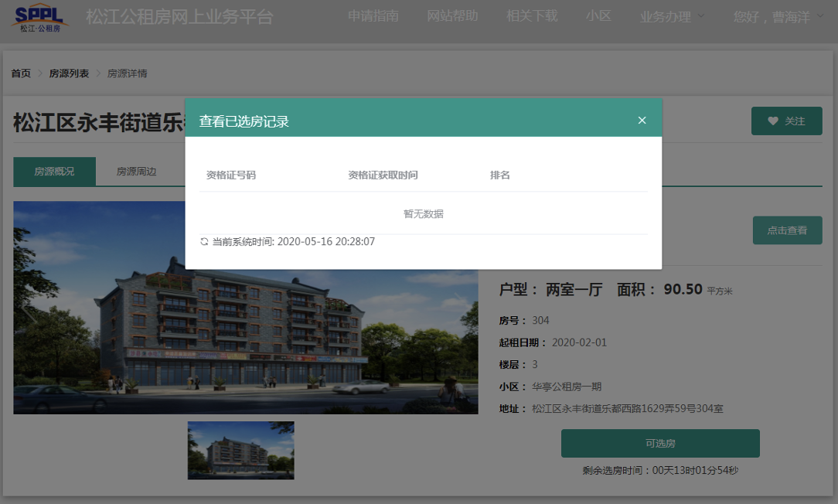Image resolution: width=838 pixels, height=504 pixels.
Task: Select the 房源概况 tab
Action: point(54,172)
